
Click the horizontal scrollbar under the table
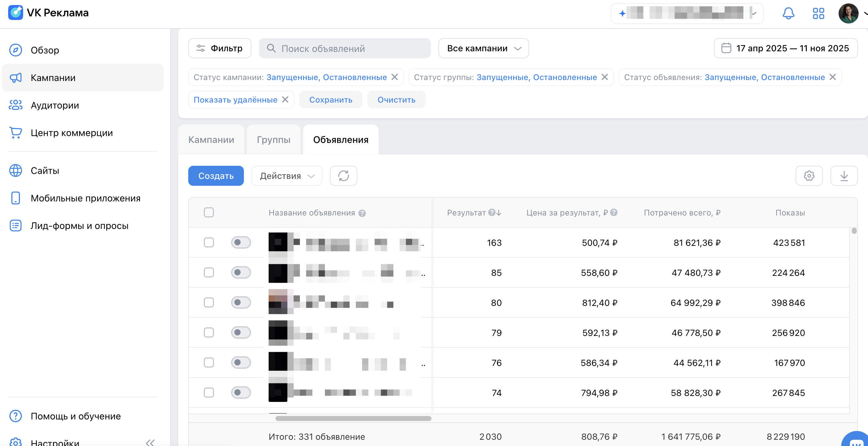[x=353, y=418]
